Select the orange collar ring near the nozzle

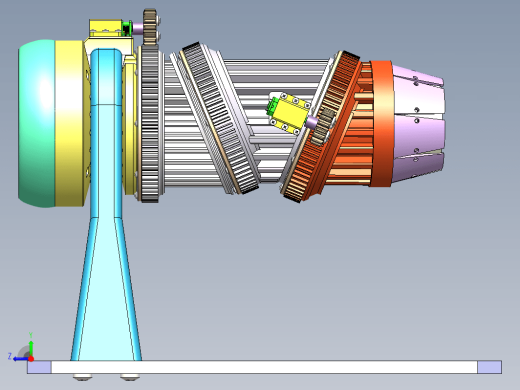point(383,123)
